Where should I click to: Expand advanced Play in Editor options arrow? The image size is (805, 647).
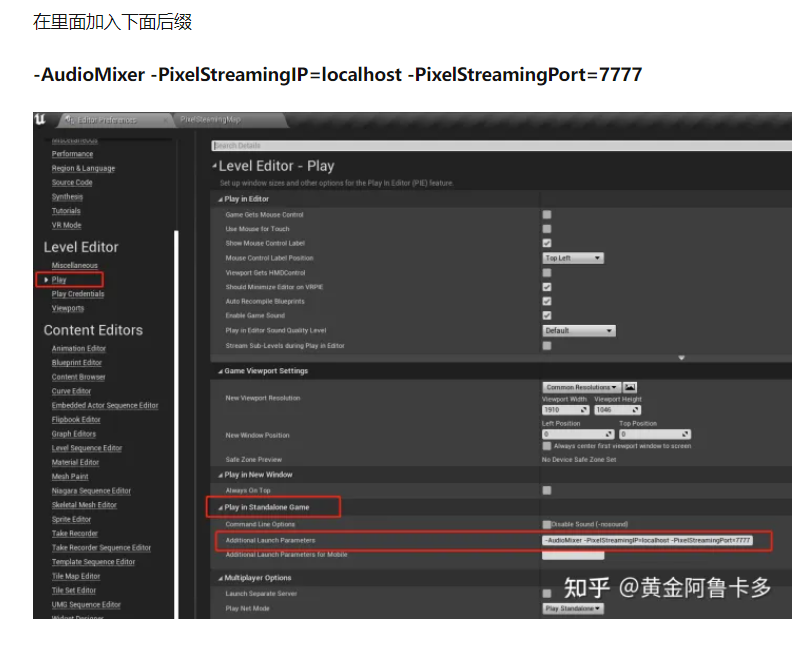point(681,357)
